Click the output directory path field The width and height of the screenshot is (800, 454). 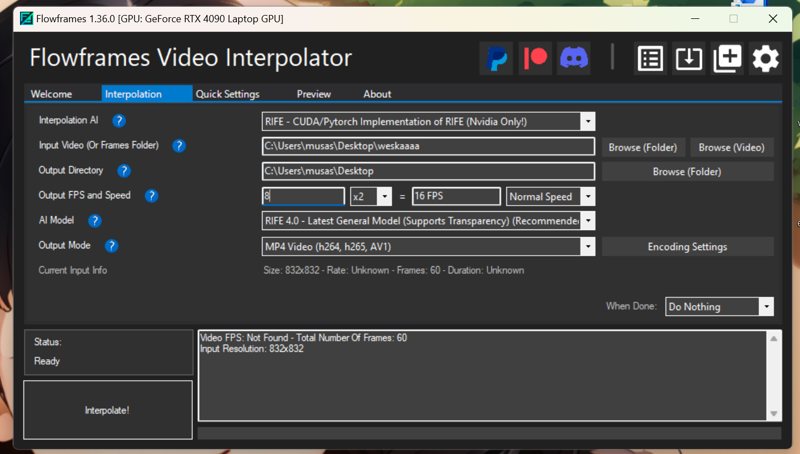[x=428, y=171]
